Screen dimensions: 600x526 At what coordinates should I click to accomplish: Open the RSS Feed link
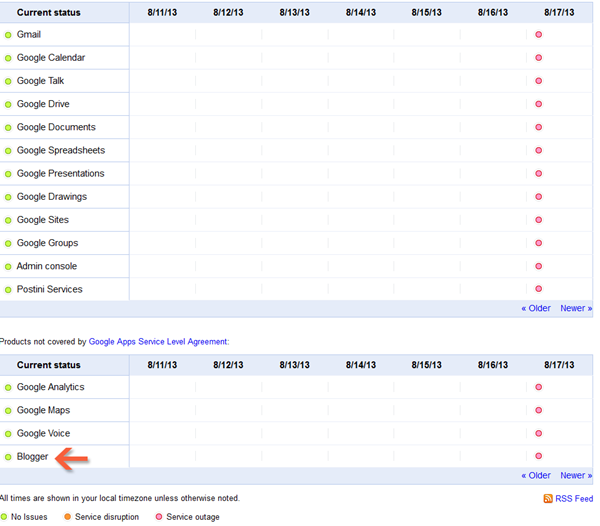574,498
